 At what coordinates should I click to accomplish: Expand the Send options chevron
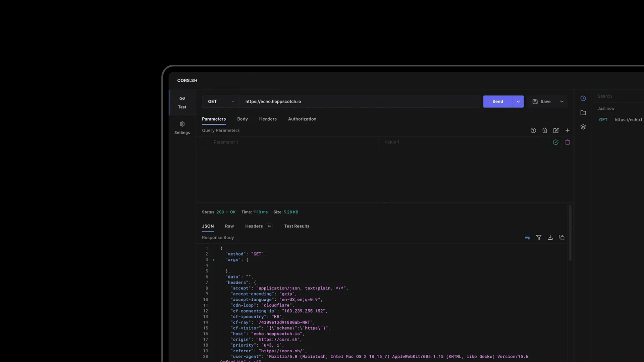pos(518,102)
